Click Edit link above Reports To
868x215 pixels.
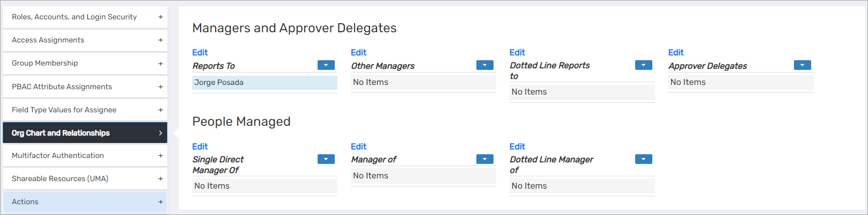pyautogui.click(x=200, y=53)
